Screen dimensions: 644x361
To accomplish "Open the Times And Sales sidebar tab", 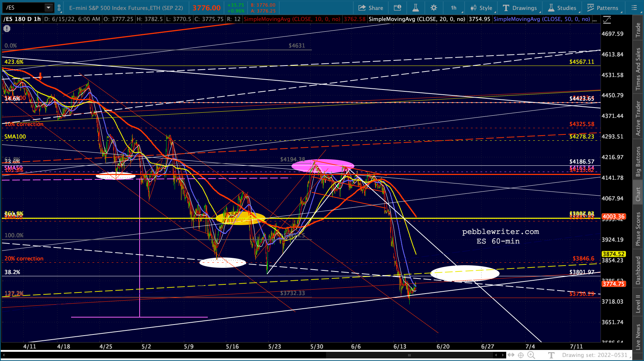I will 638,69.
